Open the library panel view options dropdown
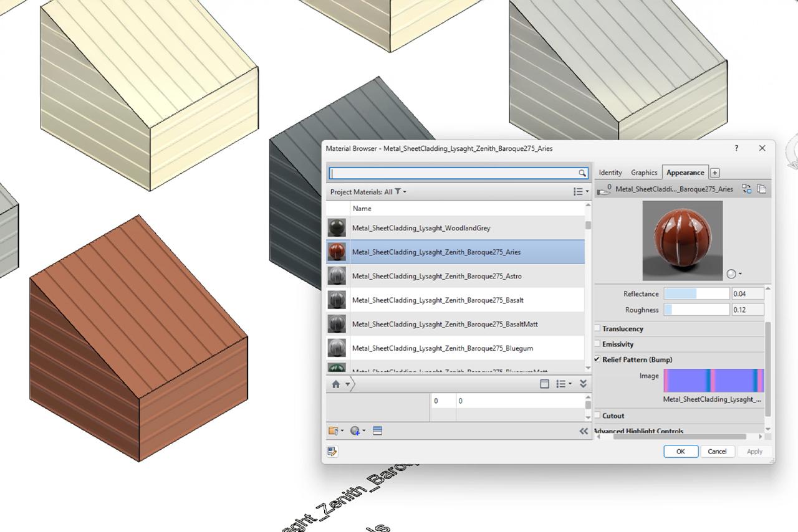798x532 pixels. (x=564, y=384)
